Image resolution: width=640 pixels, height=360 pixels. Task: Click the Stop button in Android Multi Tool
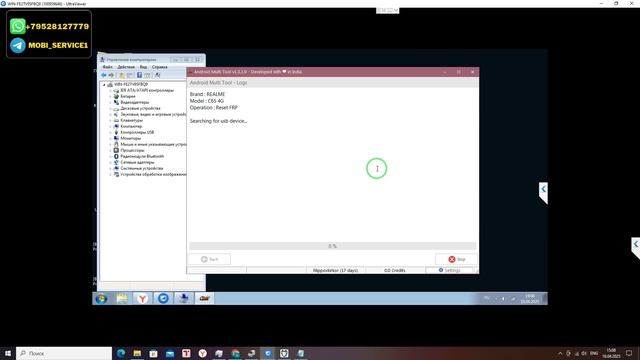456,259
